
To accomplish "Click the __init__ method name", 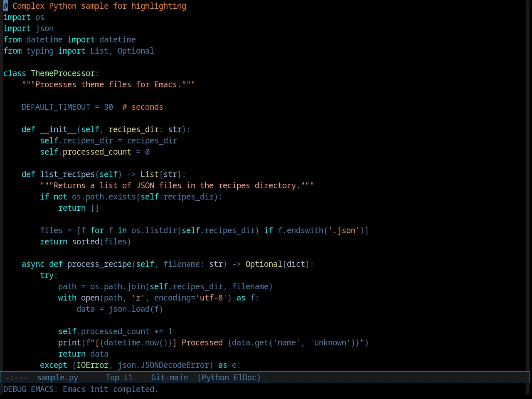I will (x=58, y=129).
